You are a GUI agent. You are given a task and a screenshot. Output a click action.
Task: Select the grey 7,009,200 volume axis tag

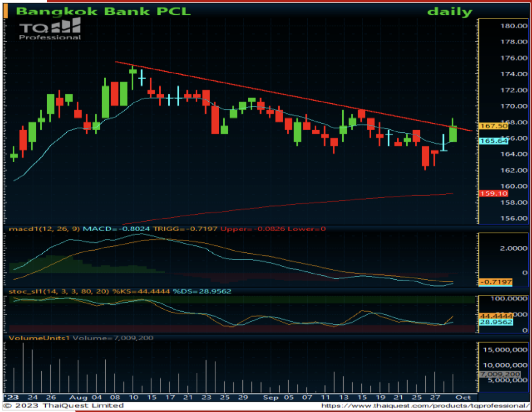click(x=500, y=374)
